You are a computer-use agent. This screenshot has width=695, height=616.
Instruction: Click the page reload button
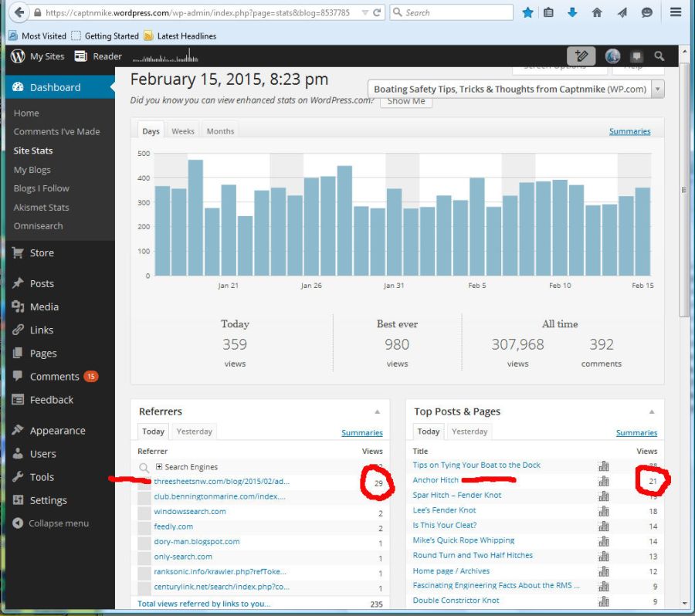click(x=376, y=12)
